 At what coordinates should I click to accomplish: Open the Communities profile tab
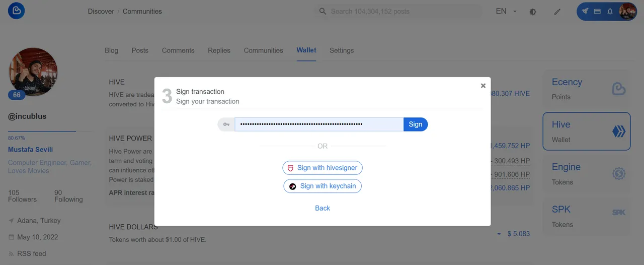[263, 50]
